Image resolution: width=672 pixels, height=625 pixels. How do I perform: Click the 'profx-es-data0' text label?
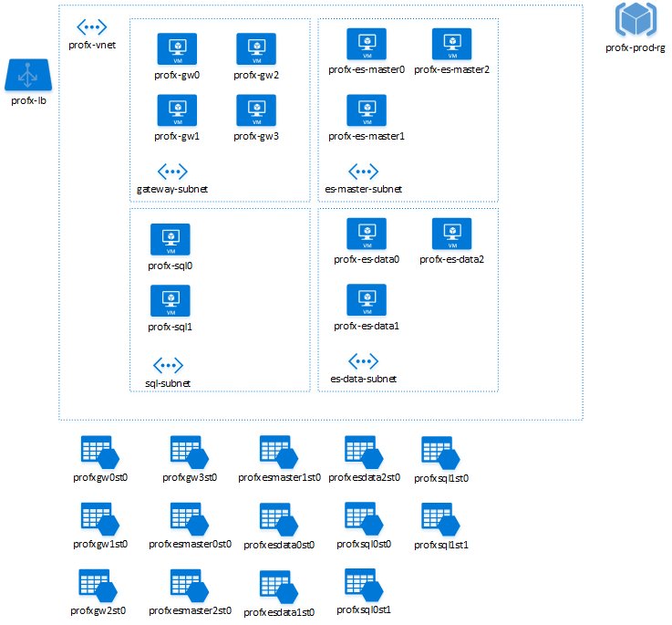click(x=367, y=259)
